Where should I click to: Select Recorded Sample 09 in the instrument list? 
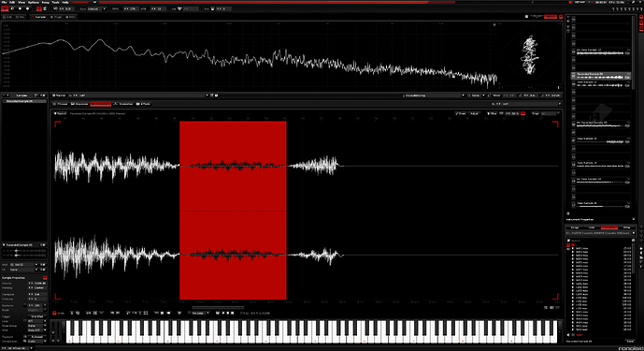(x=601, y=75)
